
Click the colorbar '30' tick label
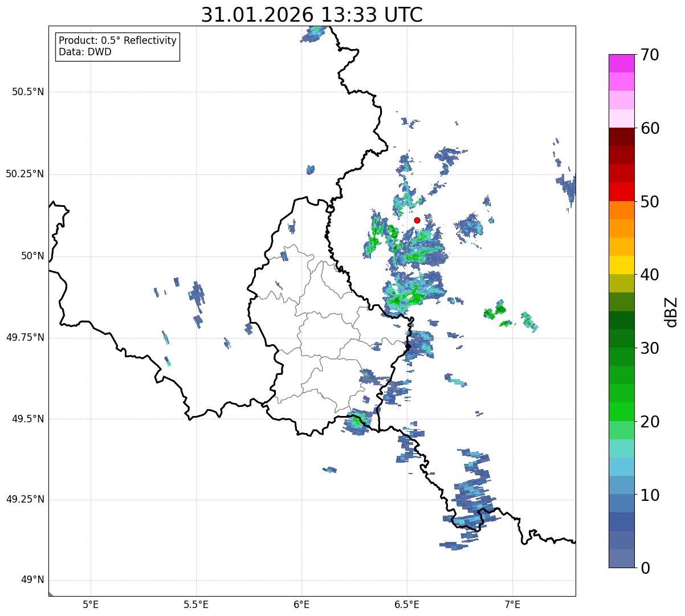pos(650,348)
